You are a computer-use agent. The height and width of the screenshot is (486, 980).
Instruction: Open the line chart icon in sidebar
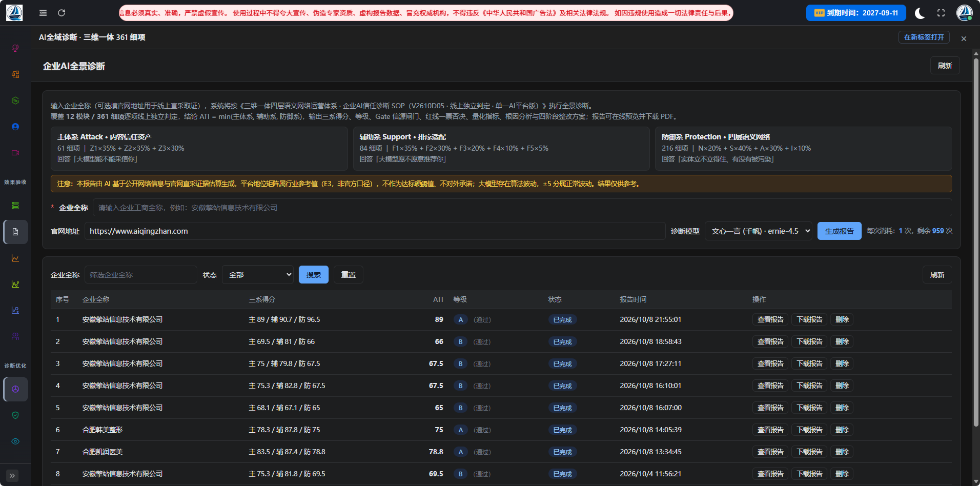tap(15, 258)
